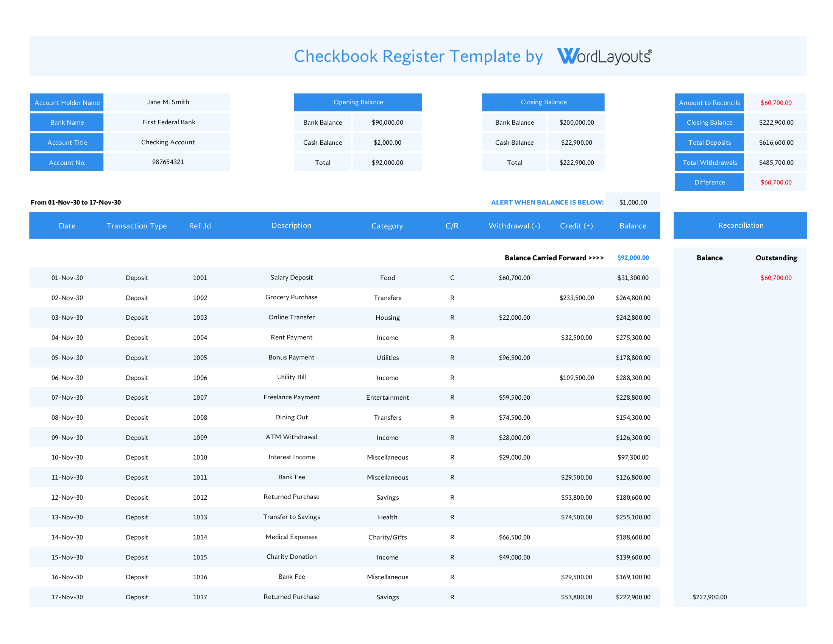833x644 pixels.
Task: Select the Jane M. Smith name cell
Action: 168,102
